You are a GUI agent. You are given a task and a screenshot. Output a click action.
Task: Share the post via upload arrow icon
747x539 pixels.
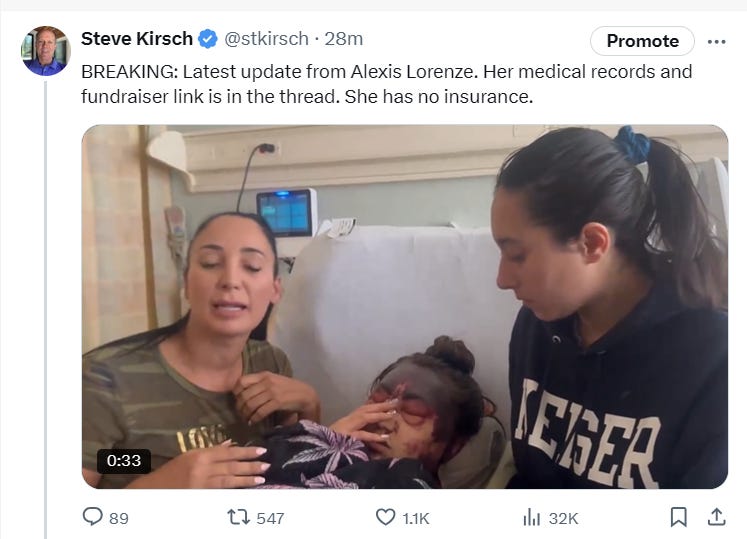[716, 517]
